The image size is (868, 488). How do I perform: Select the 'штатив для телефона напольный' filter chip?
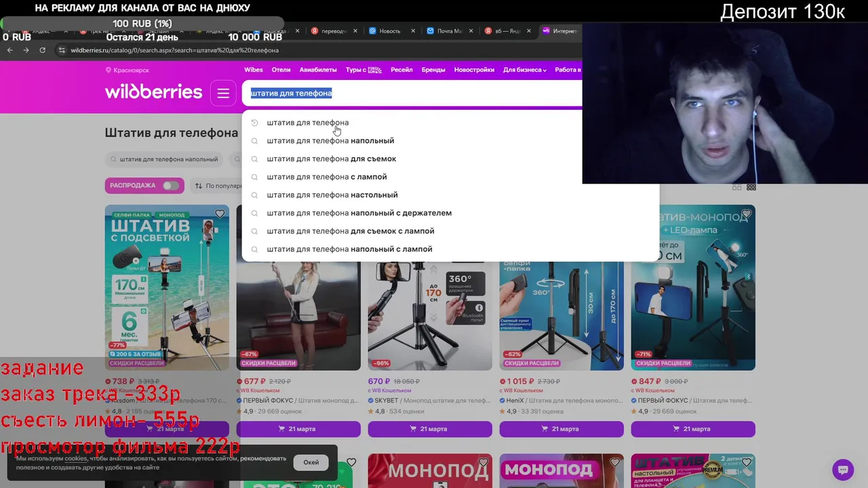165,159
